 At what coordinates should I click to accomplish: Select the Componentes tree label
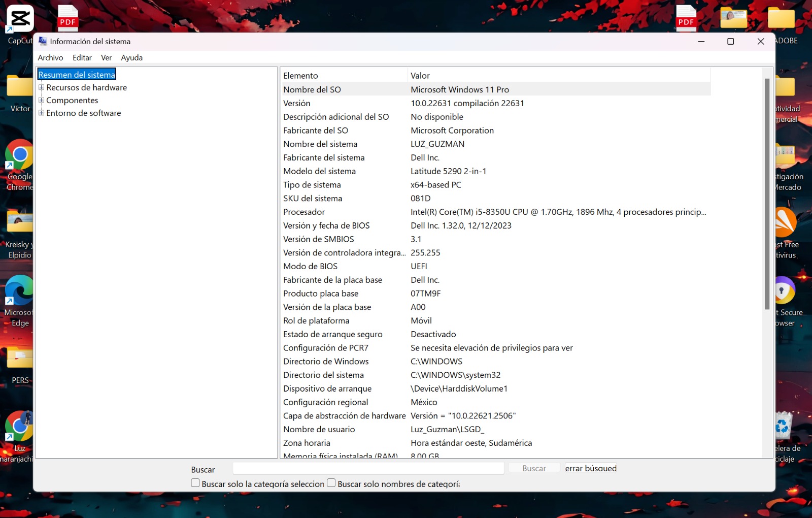coord(72,100)
